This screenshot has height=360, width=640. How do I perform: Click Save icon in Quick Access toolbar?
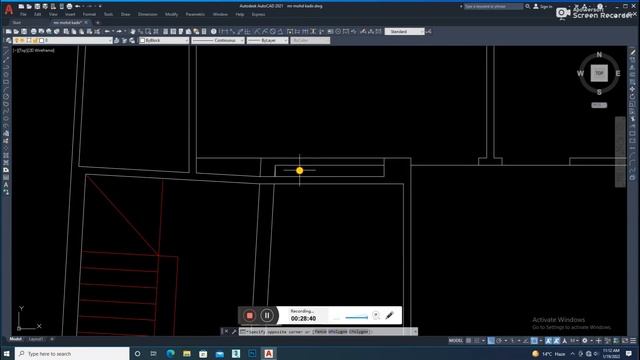coord(37,7)
